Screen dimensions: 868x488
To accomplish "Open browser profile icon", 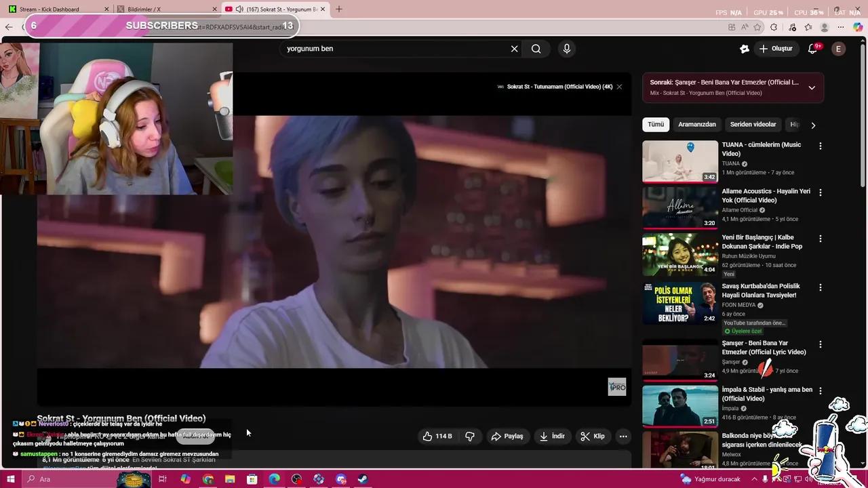I will point(825,27).
